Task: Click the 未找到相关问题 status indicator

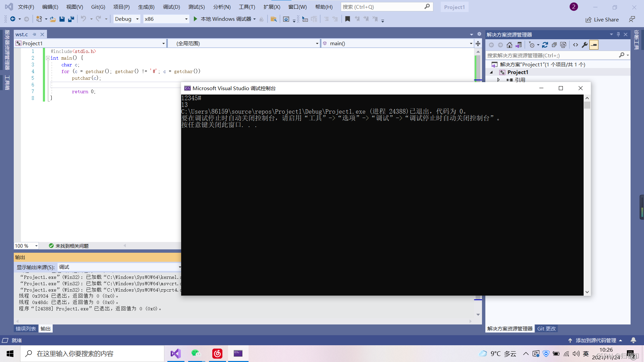Action: pyautogui.click(x=69, y=246)
